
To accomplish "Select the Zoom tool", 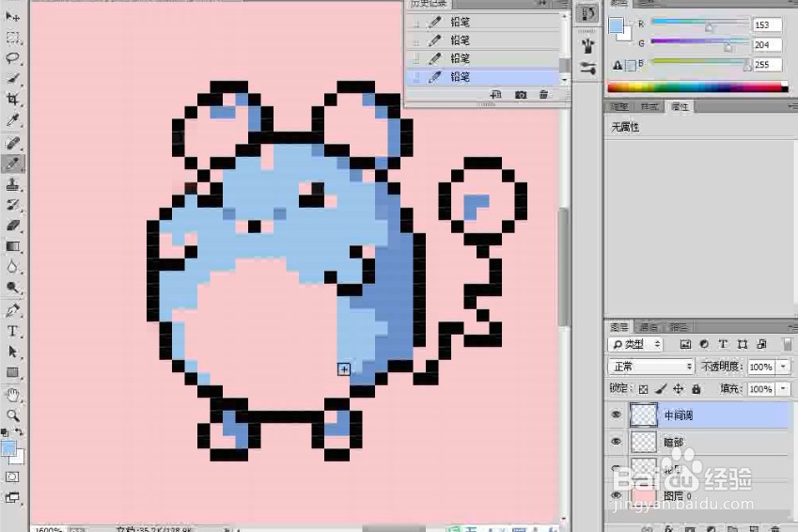I will click(x=12, y=415).
